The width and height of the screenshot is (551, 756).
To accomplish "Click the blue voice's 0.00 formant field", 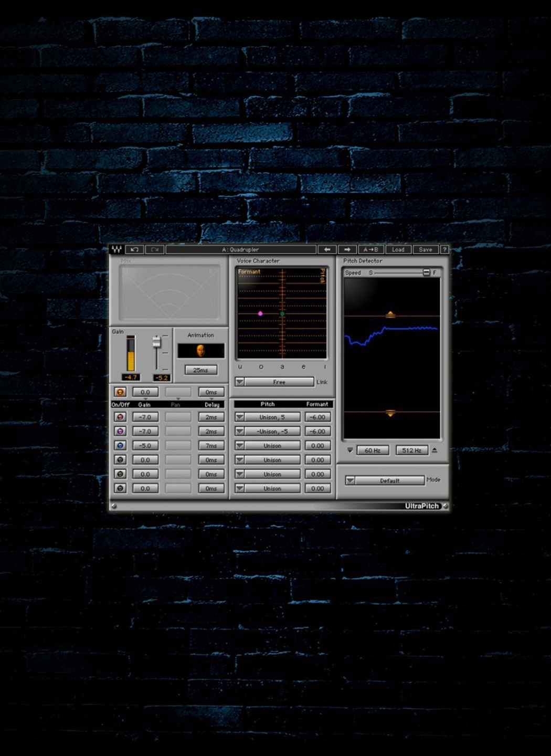I will [x=317, y=445].
